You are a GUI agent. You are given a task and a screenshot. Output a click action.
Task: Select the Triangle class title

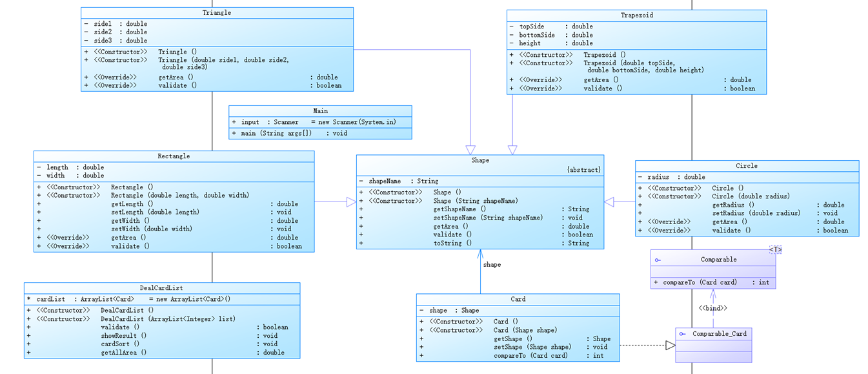(217, 13)
